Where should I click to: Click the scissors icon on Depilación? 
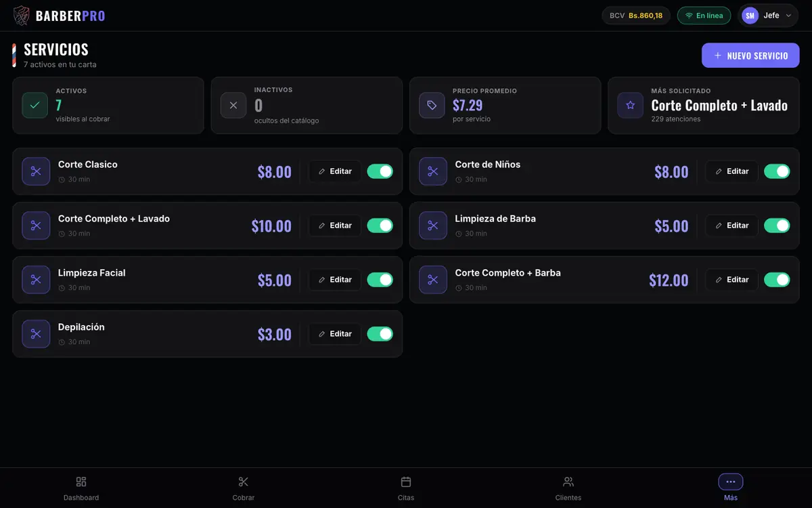tap(36, 334)
